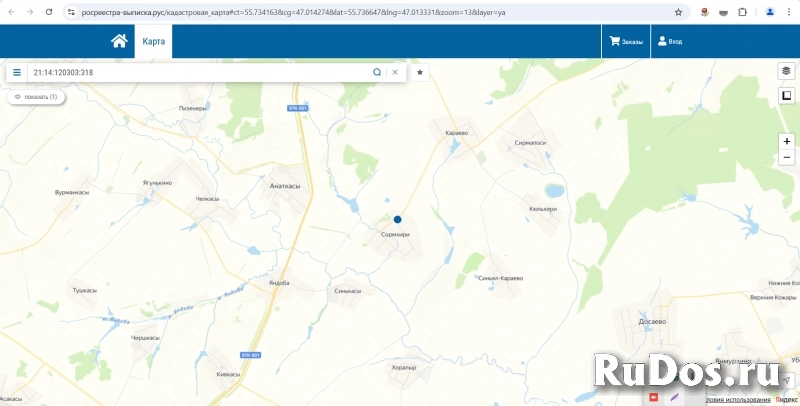
Task: Click the upper 97К-001 road badge
Action: click(x=297, y=109)
